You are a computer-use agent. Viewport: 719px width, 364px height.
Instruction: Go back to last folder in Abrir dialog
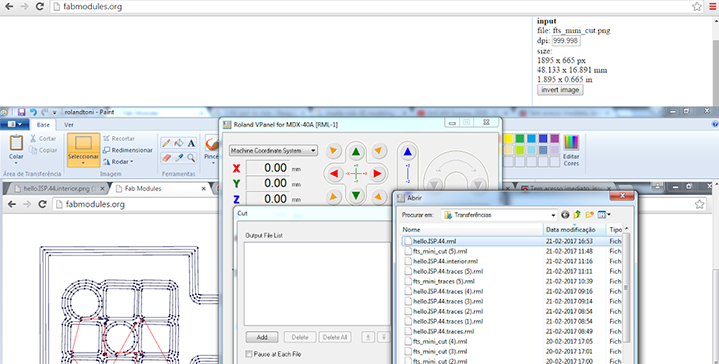point(565,215)
